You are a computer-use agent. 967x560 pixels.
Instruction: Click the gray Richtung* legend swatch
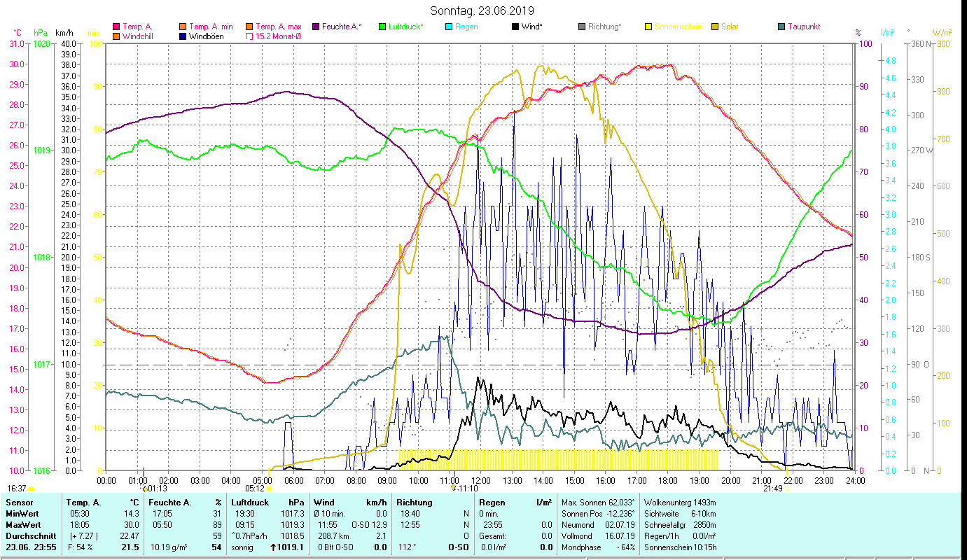pos(582,27)
